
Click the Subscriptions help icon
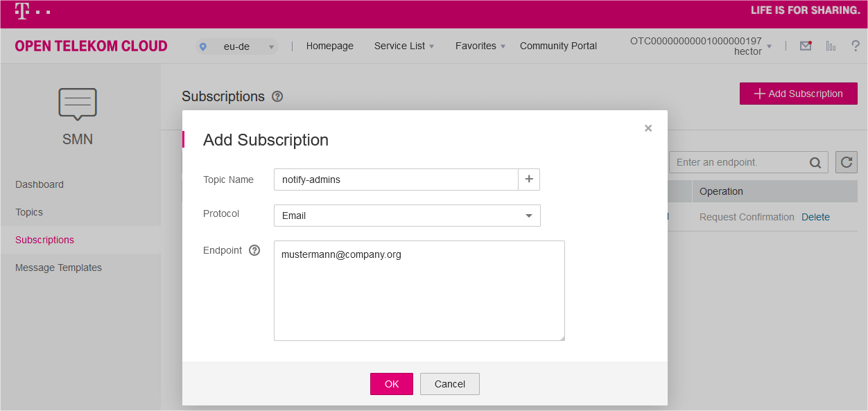(277, 96)
